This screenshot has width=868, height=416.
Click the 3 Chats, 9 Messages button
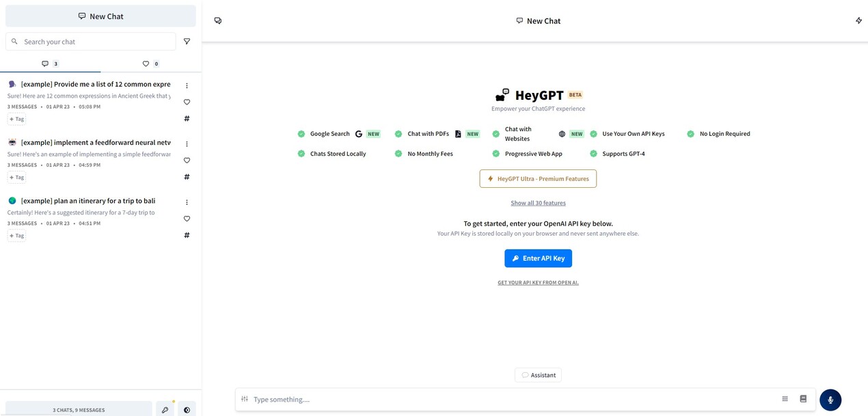click(79, 409)
